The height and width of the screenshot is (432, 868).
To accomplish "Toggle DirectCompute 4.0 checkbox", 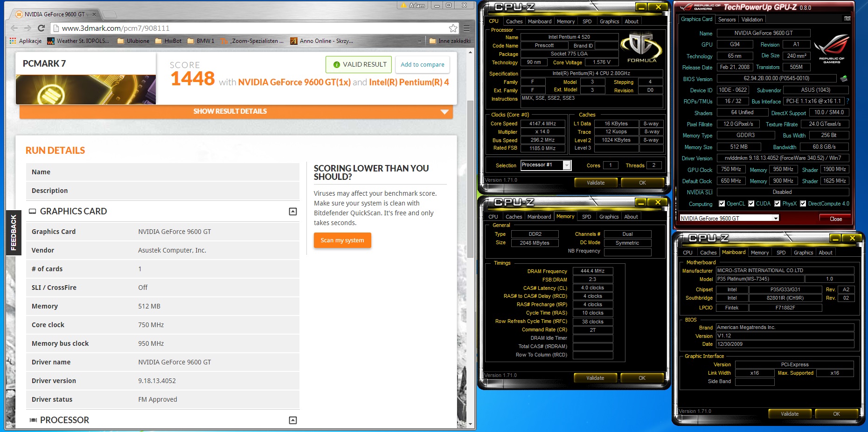I will click(803, 204).
